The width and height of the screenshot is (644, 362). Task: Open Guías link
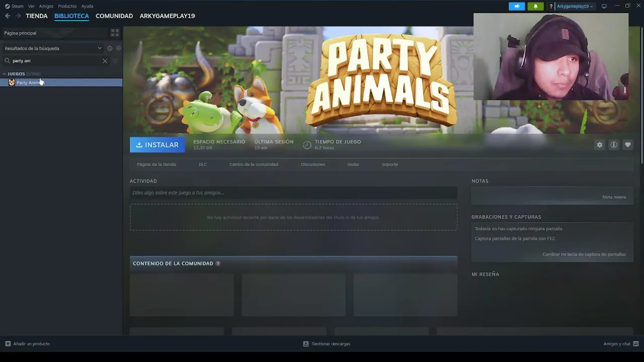pyautogui.click(x=353, y=164)
